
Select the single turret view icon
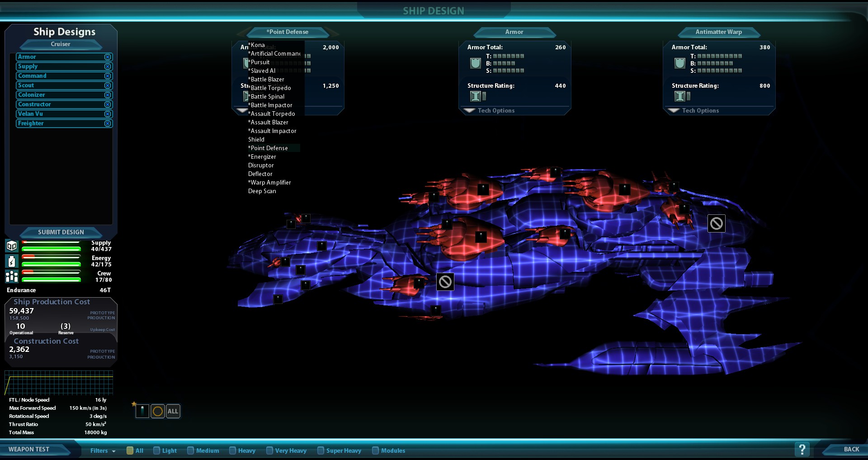(x=142, y=411)
